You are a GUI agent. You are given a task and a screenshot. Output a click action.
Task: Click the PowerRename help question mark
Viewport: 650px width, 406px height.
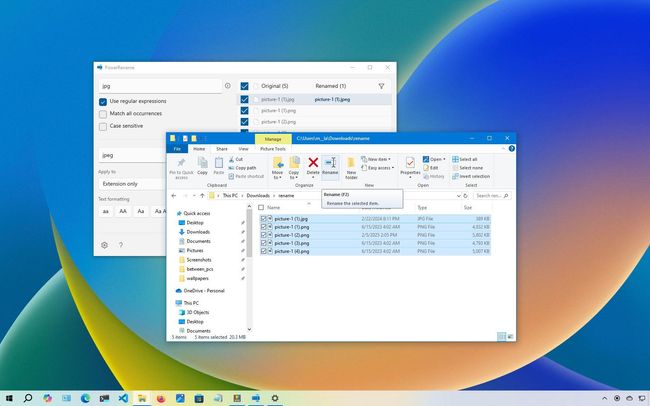point(121,245)
